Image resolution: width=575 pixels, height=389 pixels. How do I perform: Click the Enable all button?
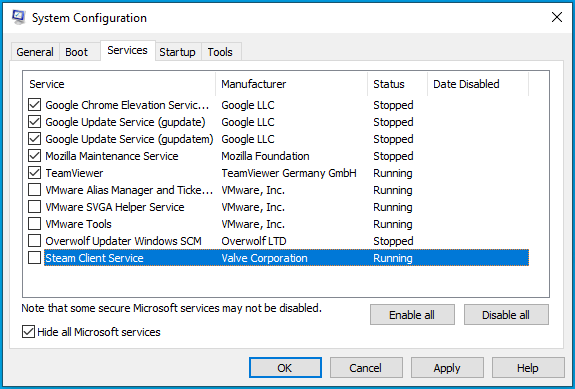(412, 315)
